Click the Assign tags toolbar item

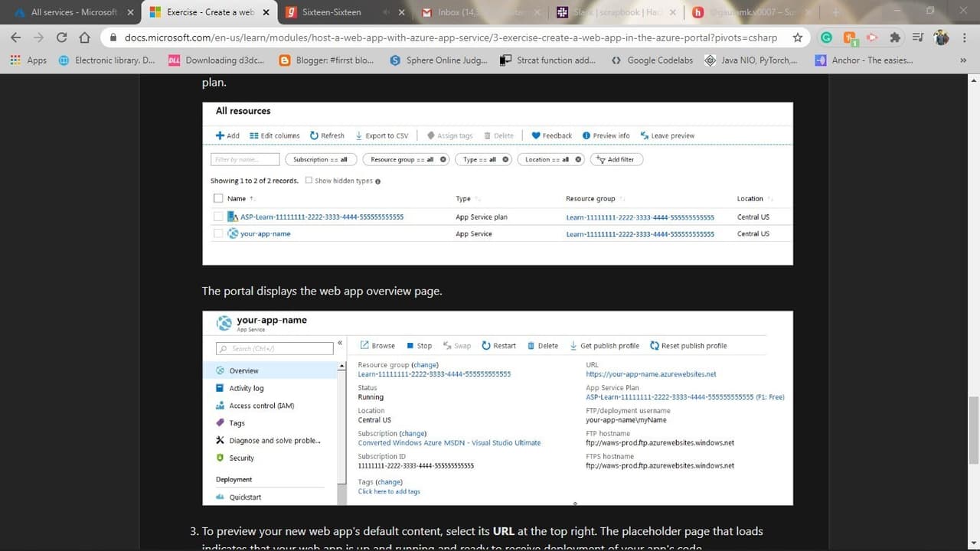point(449,135)
